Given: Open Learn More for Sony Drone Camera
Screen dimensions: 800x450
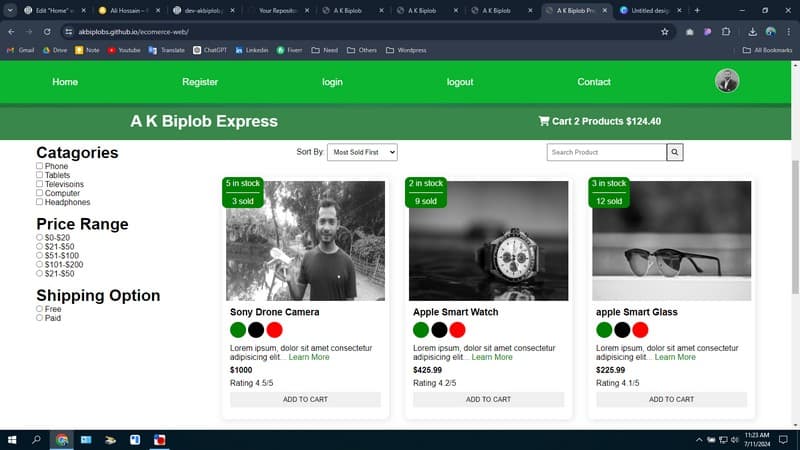Looking at the screenshot, I should coord(309,357).
